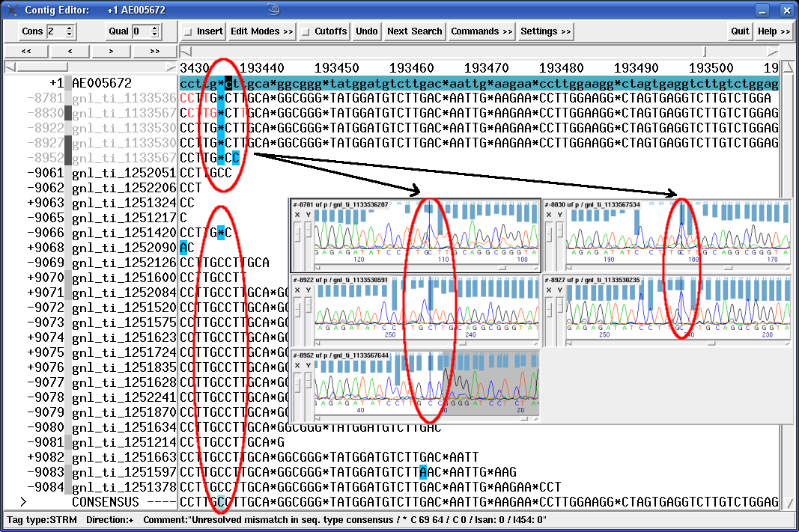Click the trace title #-8952 gnl_ti_1133567644

[x=341, y=355]
